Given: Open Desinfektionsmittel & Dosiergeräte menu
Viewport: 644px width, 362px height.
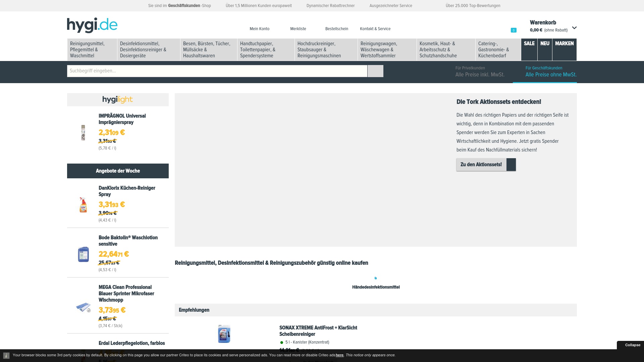Looking at the screenshot, I should point(149,50).
